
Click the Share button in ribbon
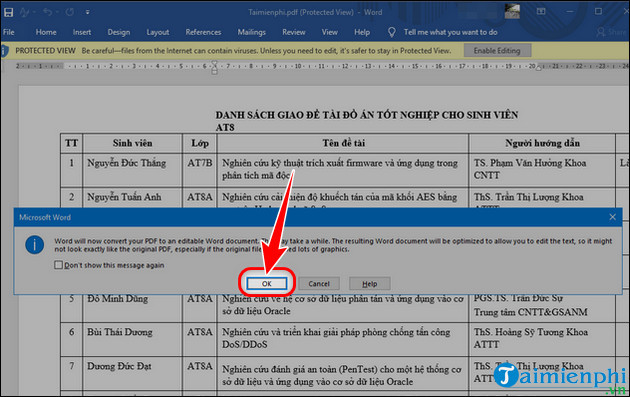pos(612,32)
